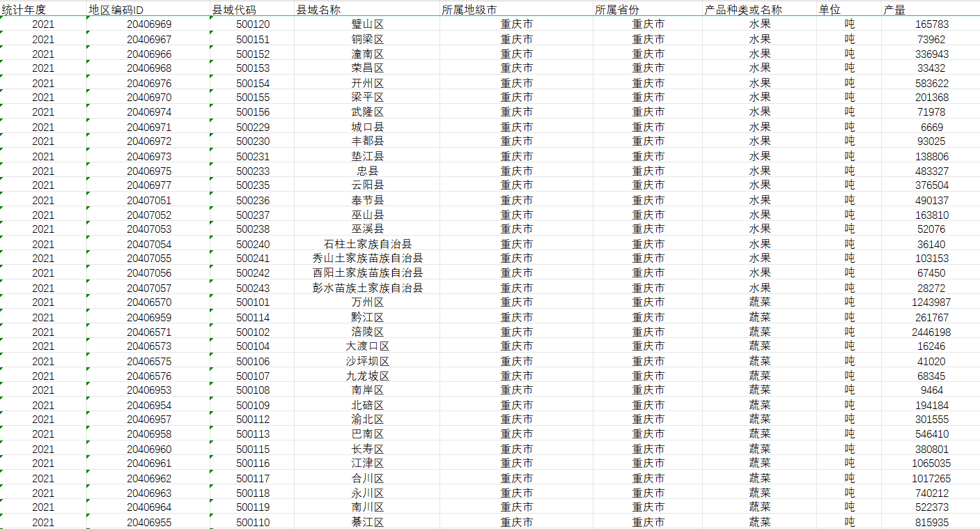The image size is (980, 529).
Task: Click the 吨 unit cell in the 巫山县 row
Action: tap(848, 215)
